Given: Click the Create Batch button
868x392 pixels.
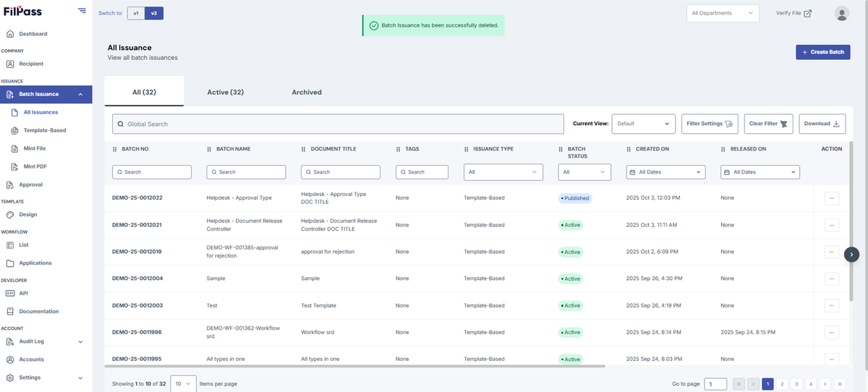Looking at the screenshot, I should coord(822,52).
